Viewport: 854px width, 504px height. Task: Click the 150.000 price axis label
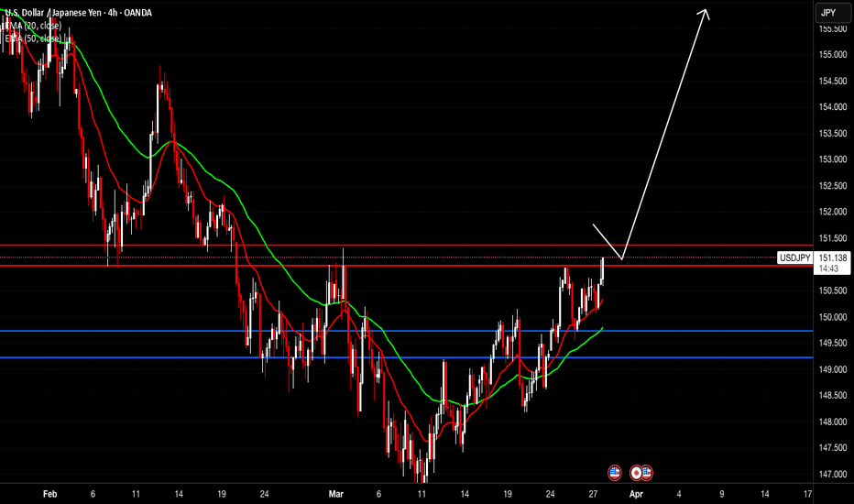[833, 316]
